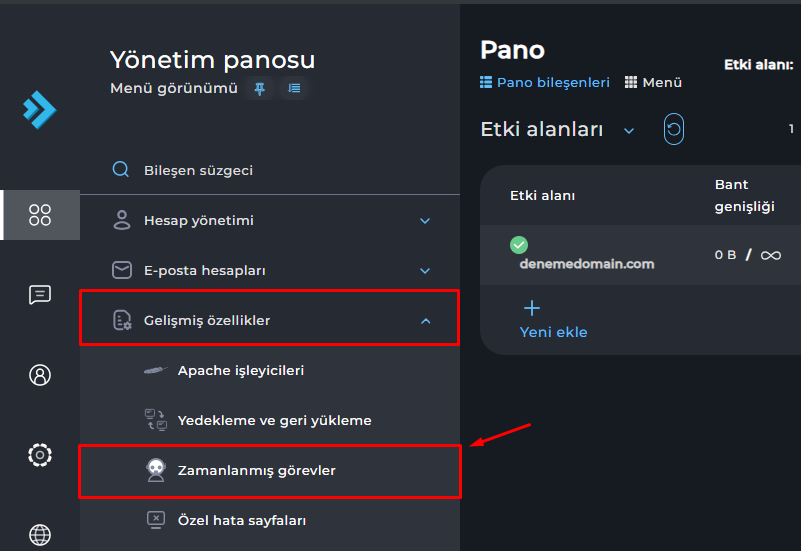Open the dashboard grid icon in sidebar

click(x=40, y=215)
